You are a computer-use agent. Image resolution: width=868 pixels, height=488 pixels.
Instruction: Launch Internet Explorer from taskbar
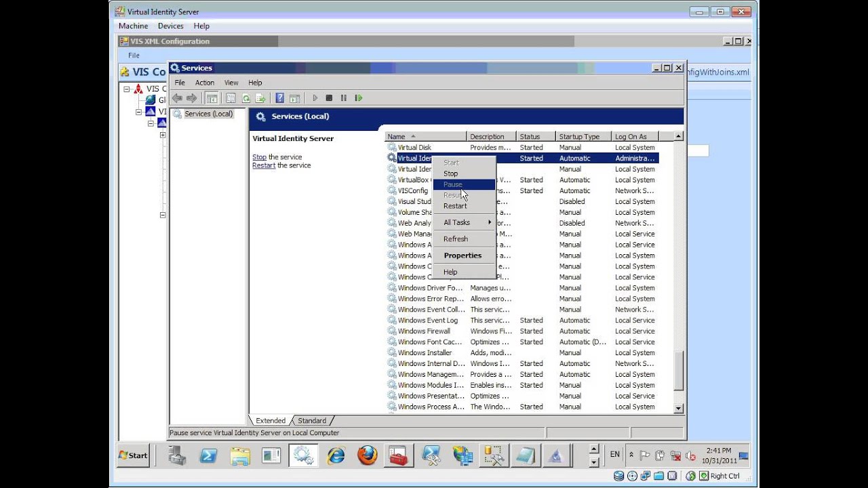tap(336, 455)
